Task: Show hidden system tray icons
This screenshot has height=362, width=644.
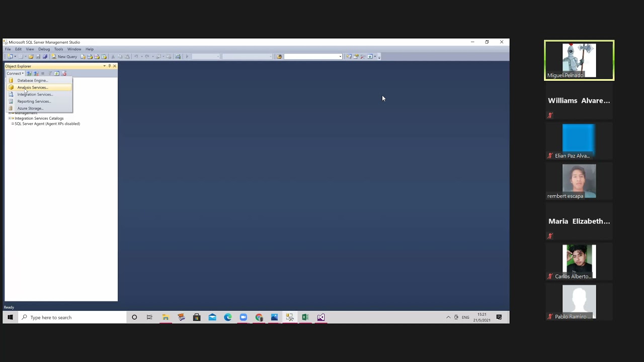Action: pyautogui.click(x=448, y=317)
